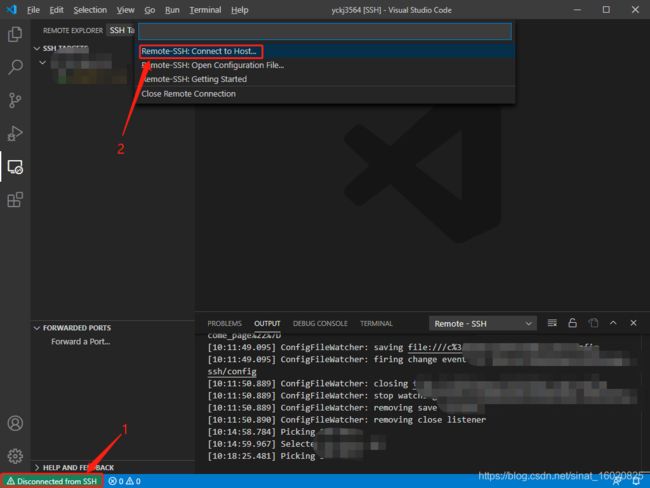Screen dimensions: 650x488
Task: Open the Manage gear icon
Action: pyautogui.click(x=15, y=456)
